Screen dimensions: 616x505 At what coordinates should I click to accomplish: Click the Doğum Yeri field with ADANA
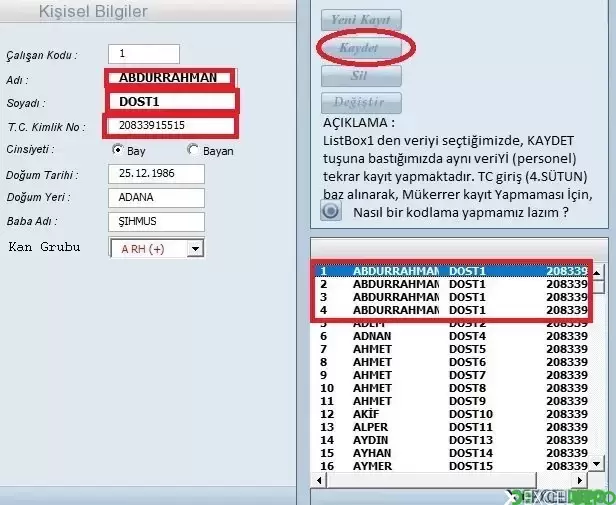156,198
